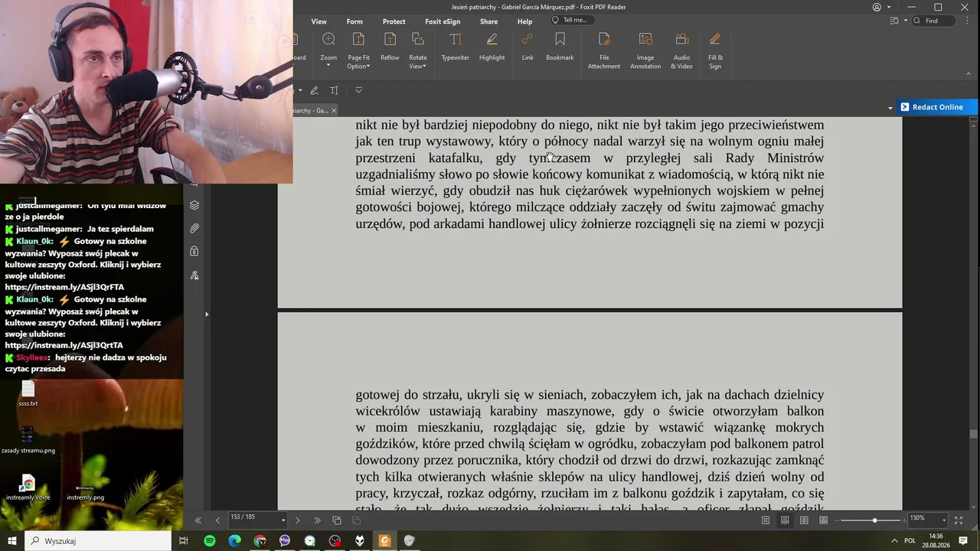Expand the customize quick access toolbar dropdown
Viewport: 980px width, 551px height.
point(358,90)
